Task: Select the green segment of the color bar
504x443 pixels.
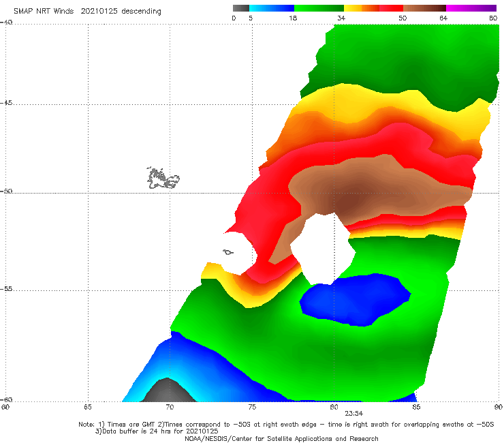Action: [319, 8]
